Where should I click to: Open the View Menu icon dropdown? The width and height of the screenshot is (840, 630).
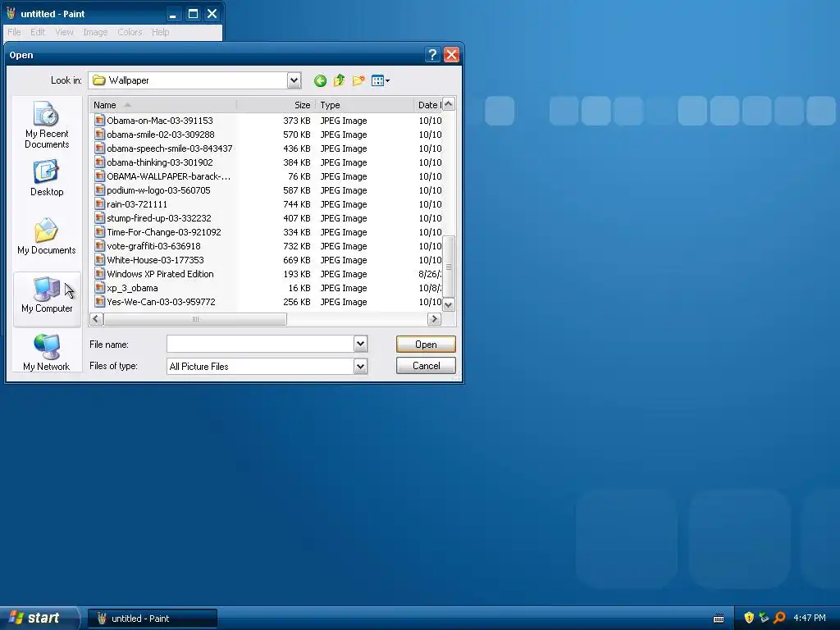(381, 81)
